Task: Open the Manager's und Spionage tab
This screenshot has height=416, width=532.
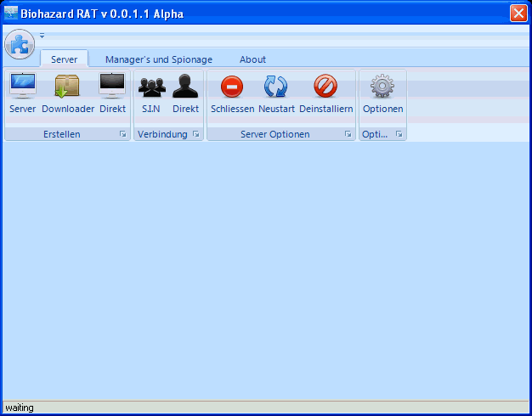Action: 159,59
